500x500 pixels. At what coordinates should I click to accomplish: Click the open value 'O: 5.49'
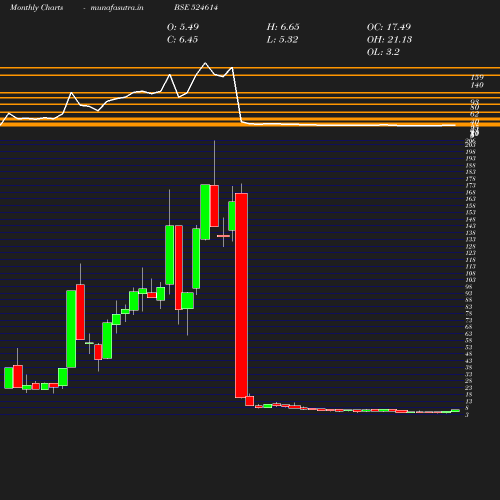tap(183, 27)
